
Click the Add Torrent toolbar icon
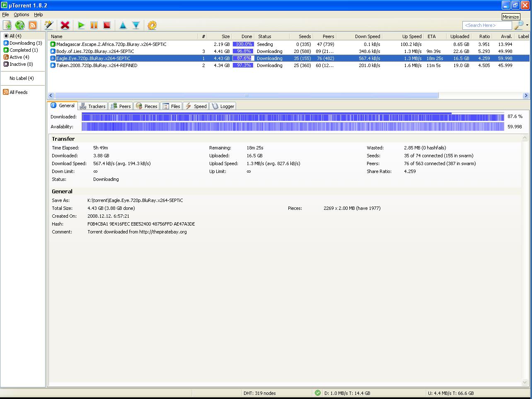pos(7,25)
